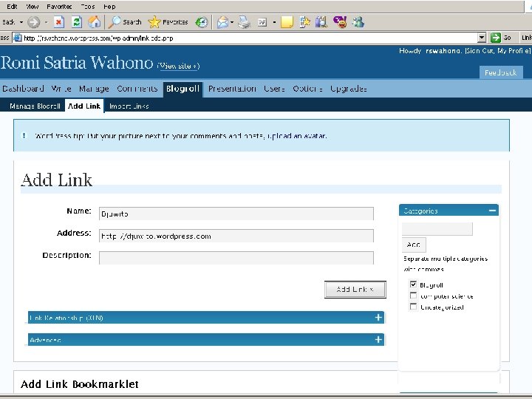Viewport: 532px width, 399px height.
Task: Open the My Profile link
Action: (x=513, y=51)
